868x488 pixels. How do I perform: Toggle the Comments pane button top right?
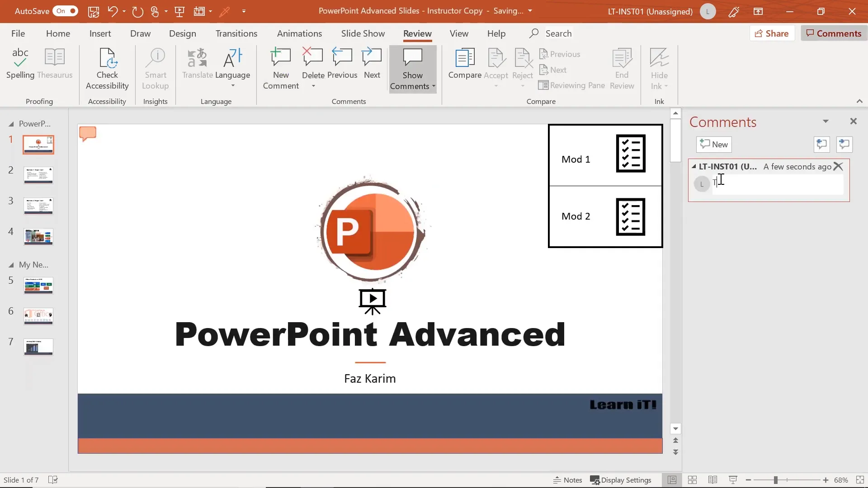(x=834, y=33)
